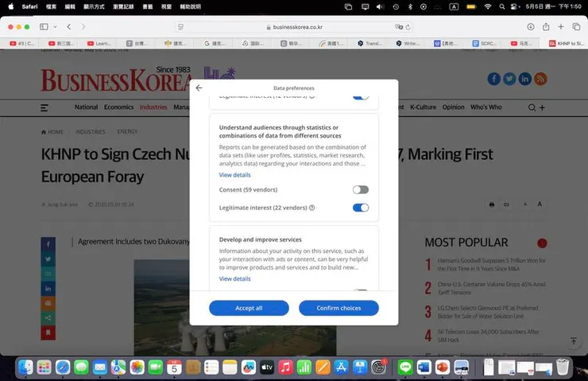Open a new tab with plus icon
Screen dimensions: 588x381
point(561,27)
